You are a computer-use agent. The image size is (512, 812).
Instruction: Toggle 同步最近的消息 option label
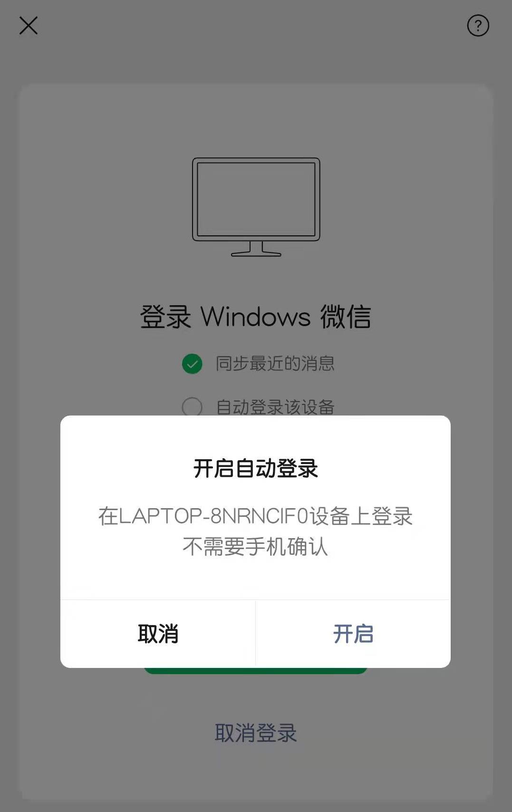tap(275, 364)
